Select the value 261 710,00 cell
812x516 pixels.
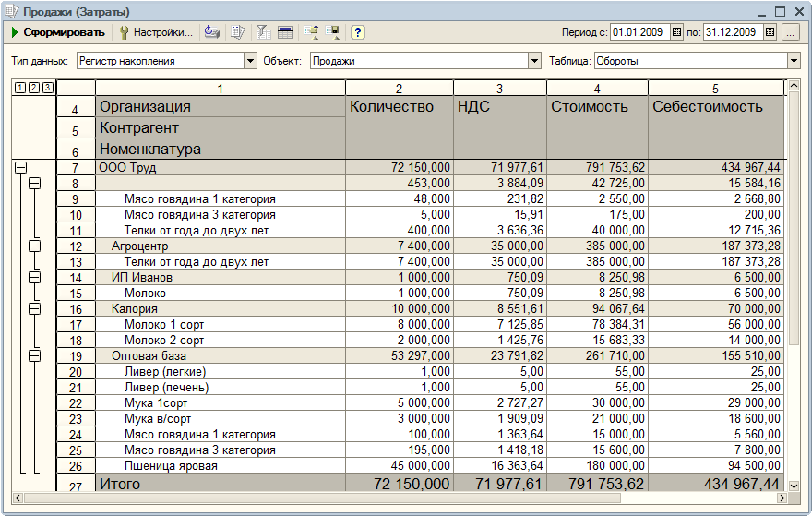coord(597,356)
